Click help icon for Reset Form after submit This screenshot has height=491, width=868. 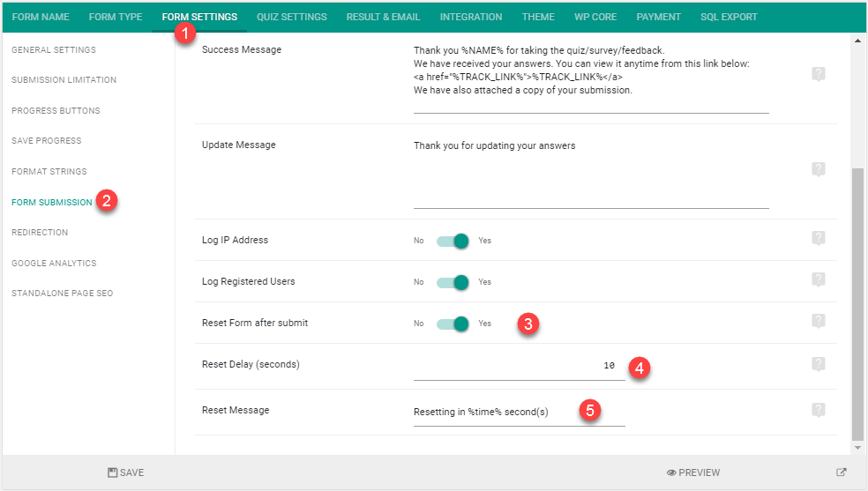click(819, 321)
